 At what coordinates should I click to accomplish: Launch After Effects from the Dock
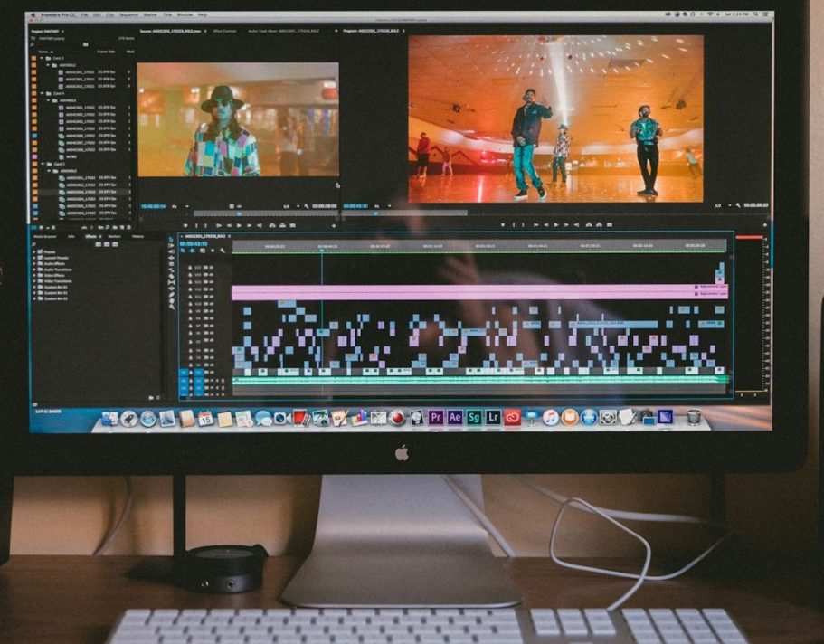click(455, 417)
